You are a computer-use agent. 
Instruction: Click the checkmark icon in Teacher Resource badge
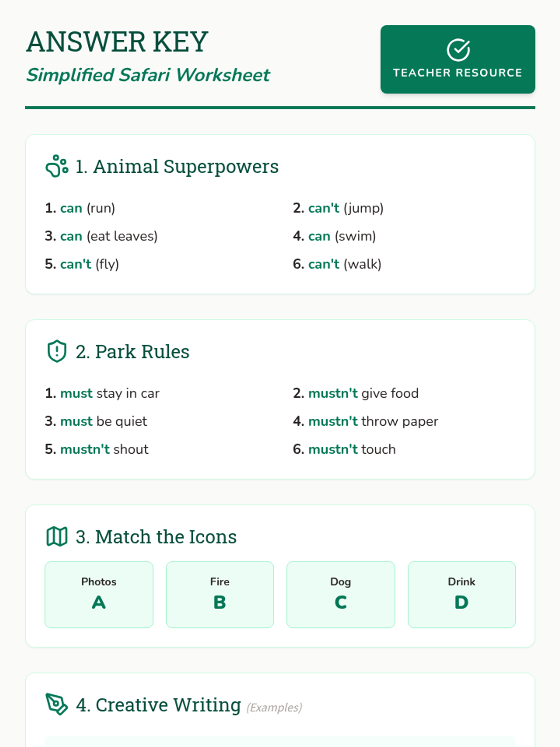[458, 50]
